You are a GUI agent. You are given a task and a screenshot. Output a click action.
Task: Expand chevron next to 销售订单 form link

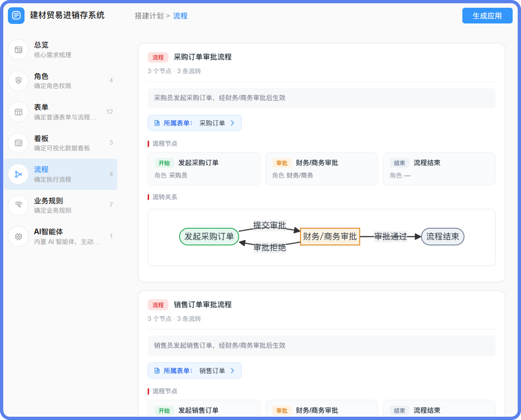pos(233,370)
